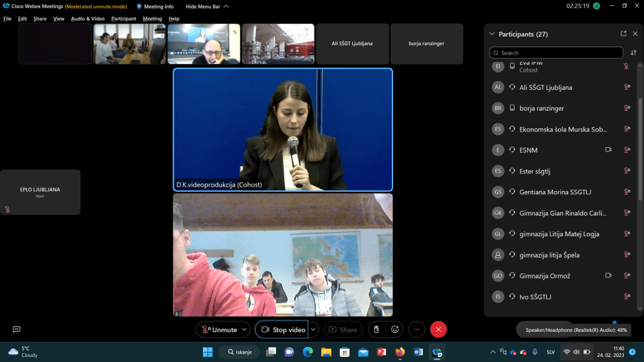
Task: Collapse the Participants section chevron
Action: tap(492, 34)
